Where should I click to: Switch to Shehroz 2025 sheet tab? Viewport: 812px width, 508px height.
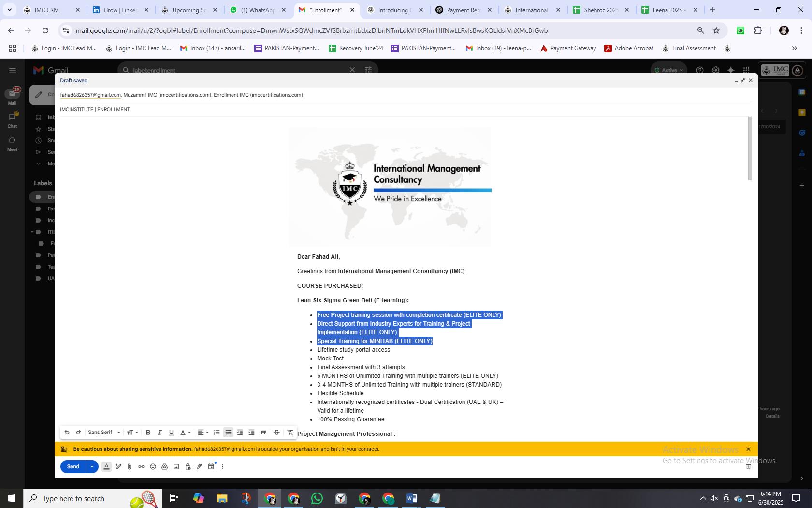tap(601, 10)
